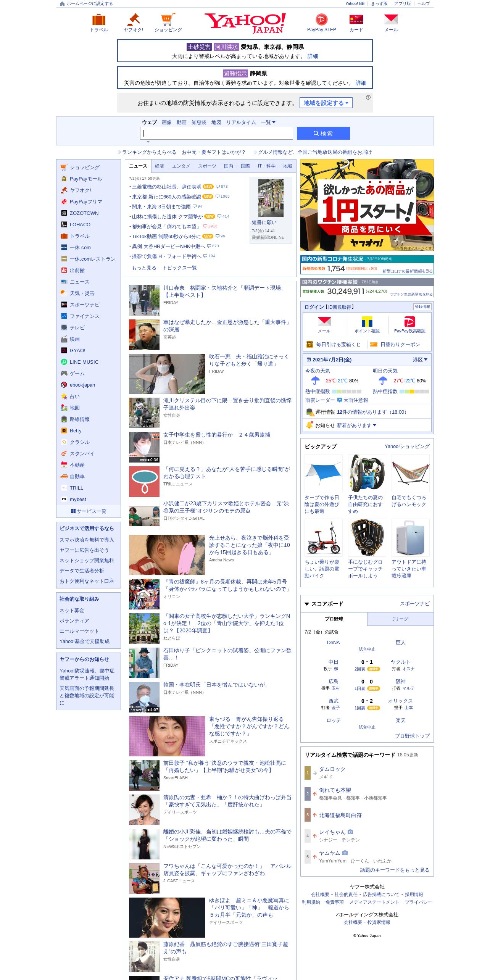The width and height of the screenshot is (490, 980).
Task: Open LINE MUSIC in the sidebar
Action: pos(84,362)
